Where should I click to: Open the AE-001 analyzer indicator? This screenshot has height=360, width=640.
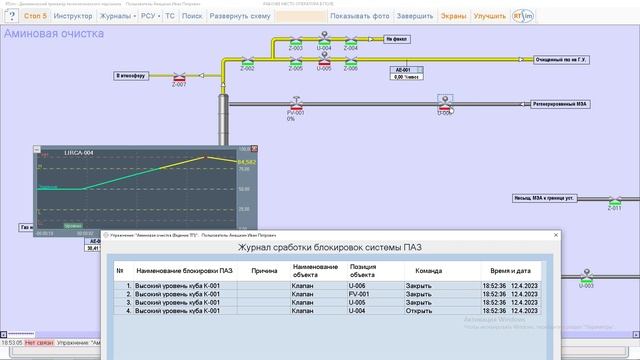[x=407, y=73]
